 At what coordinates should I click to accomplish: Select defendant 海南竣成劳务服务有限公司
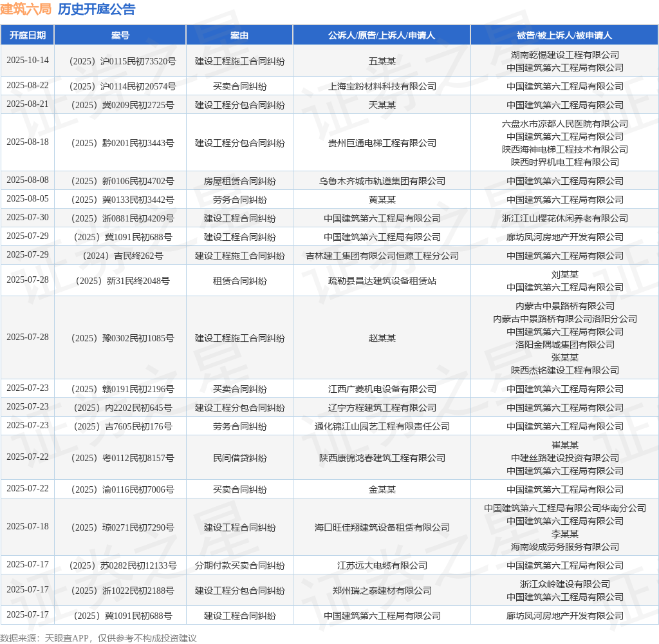click(x=565, y=547)
